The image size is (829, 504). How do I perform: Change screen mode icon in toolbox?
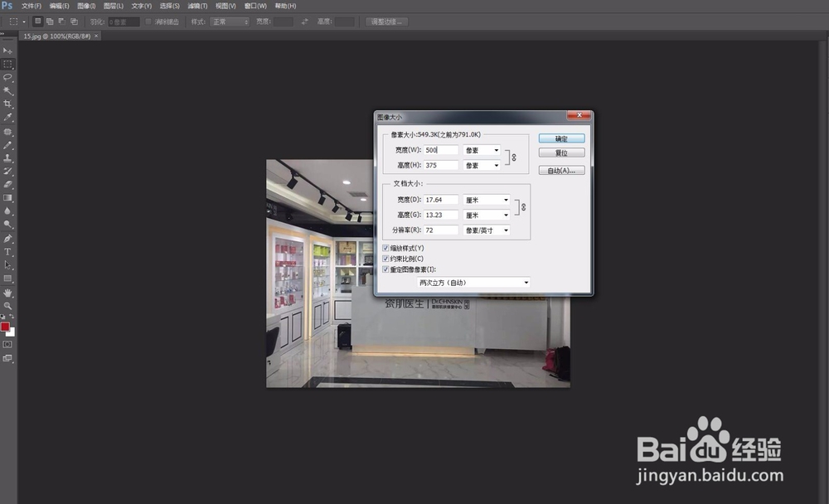pos(7,358)
